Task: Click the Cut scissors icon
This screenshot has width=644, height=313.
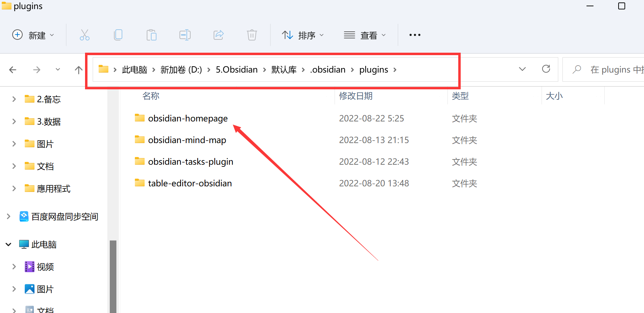Action: point(85,35)
